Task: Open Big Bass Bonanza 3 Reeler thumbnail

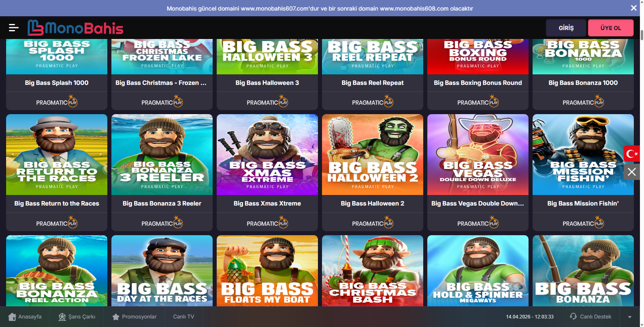Action: 162,154
